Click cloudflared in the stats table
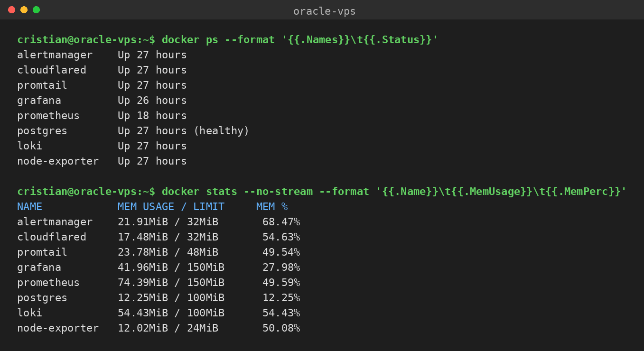The height and width of the screenshot is (351, 644). click(52, 237)
